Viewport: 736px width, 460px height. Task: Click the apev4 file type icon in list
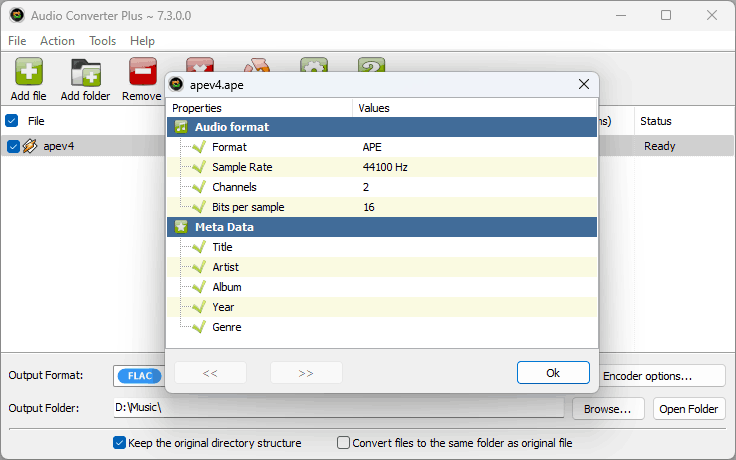[x=30, y=146]
